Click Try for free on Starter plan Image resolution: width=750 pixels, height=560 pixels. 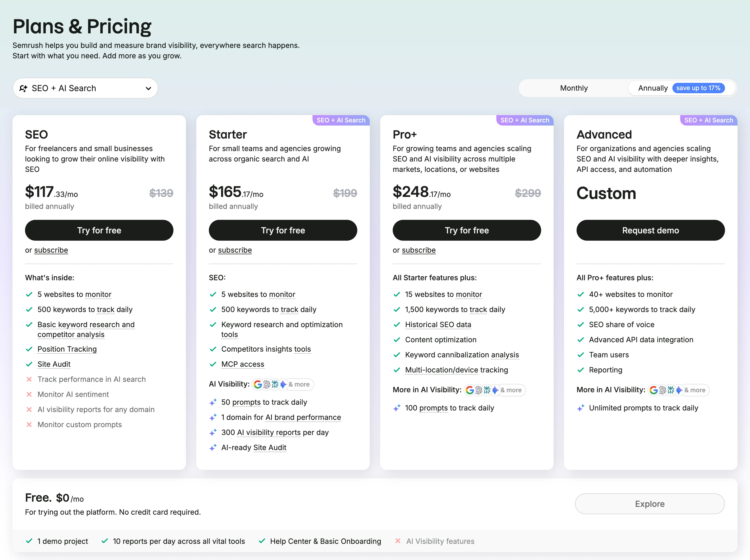283,230
